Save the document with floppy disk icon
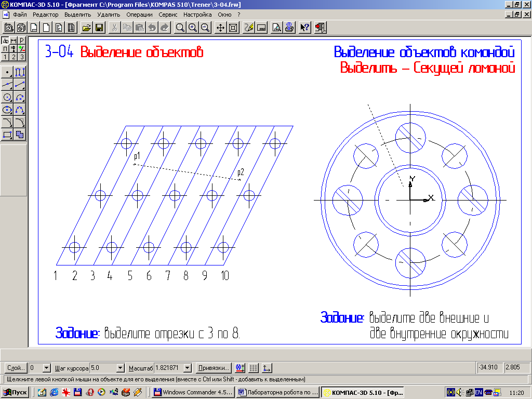This screenshot has width=532, height=399. pos(99,28)
